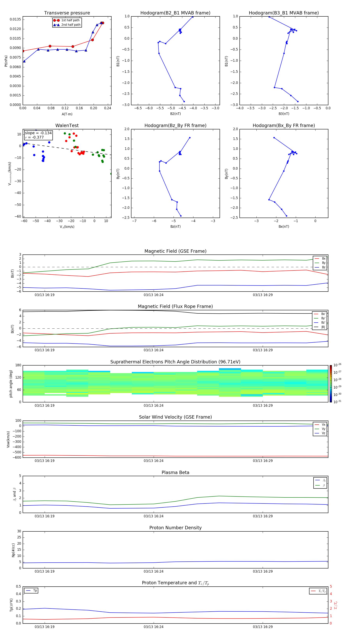Click the 'Hodogram(Bz_By FR frame)' title

pyautogui.click(x=175, y=125)
